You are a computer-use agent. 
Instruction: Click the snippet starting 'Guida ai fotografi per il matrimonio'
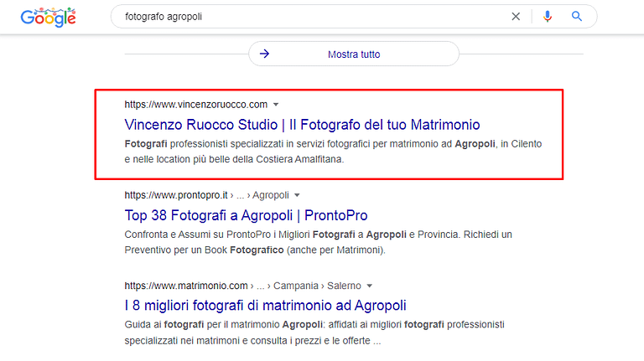pos(314,333)
